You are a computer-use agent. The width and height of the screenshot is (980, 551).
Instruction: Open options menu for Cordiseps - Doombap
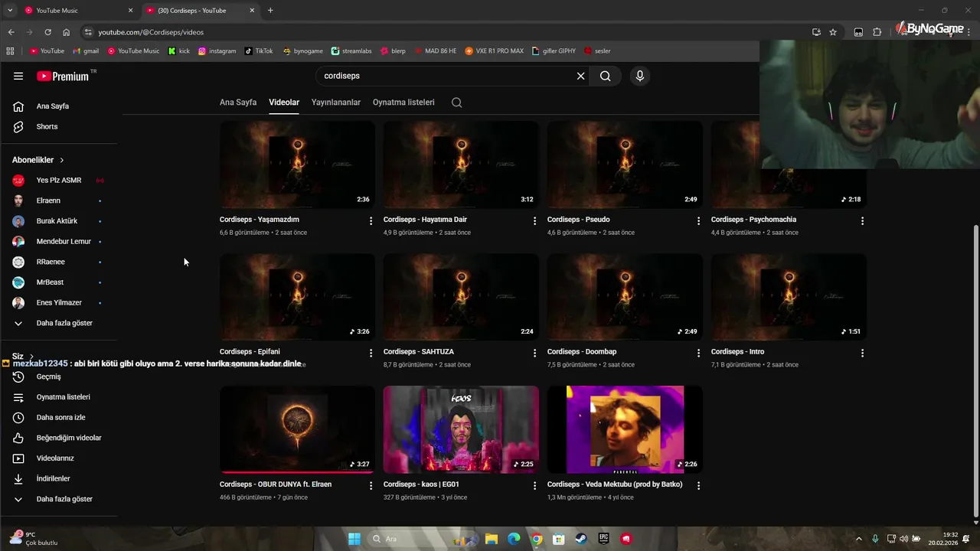pos(698,353)
